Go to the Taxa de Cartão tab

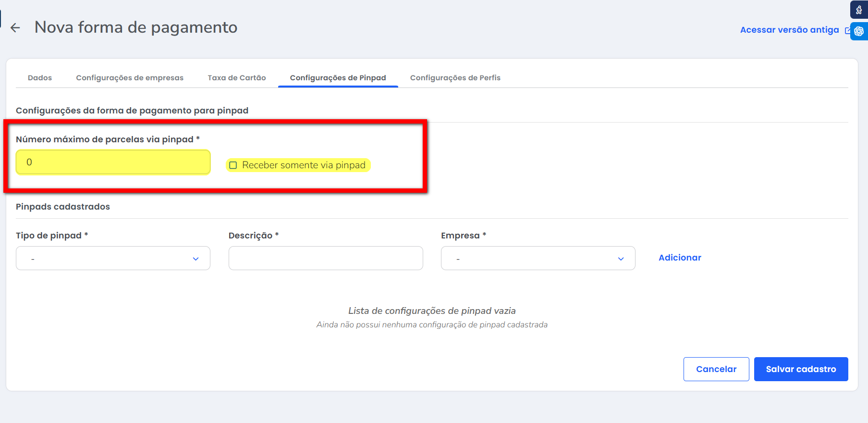[237, 78]
